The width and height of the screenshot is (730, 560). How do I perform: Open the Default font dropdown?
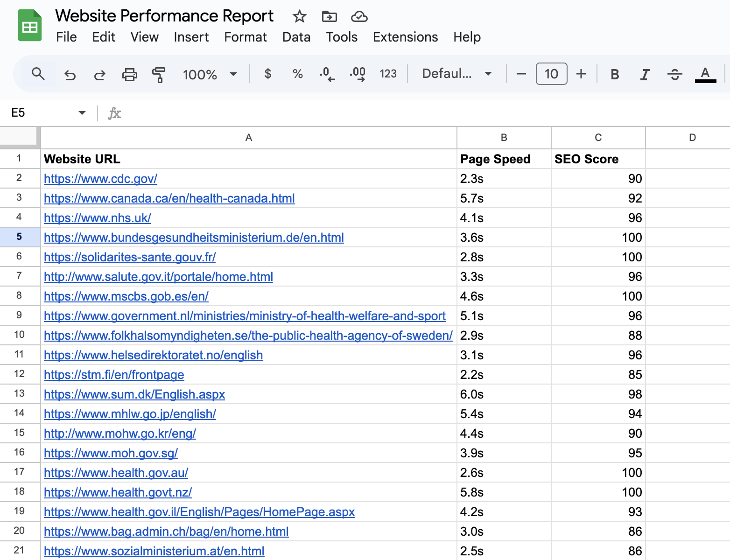(x=455, y=74)
